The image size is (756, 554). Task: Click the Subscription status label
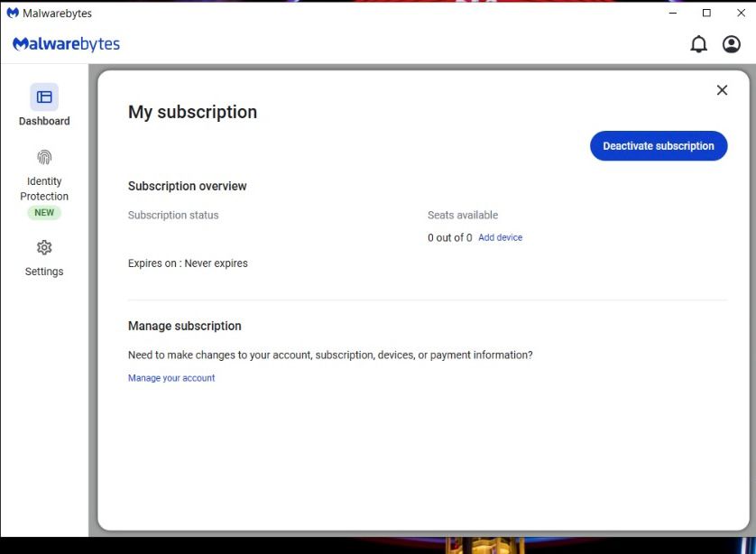pyautogui.click(x=173, y=215)
